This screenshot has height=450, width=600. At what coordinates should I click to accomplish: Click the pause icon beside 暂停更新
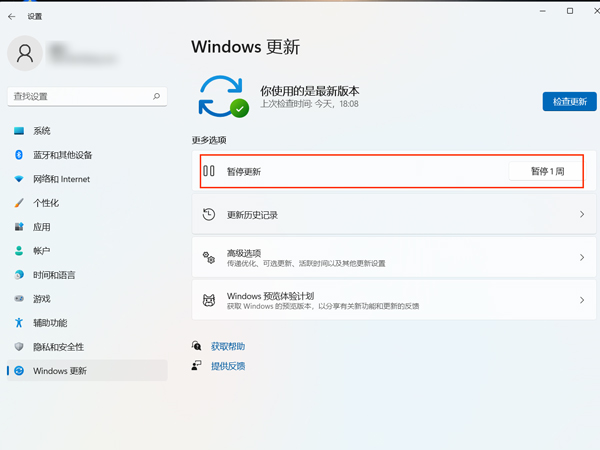(209, 171)
